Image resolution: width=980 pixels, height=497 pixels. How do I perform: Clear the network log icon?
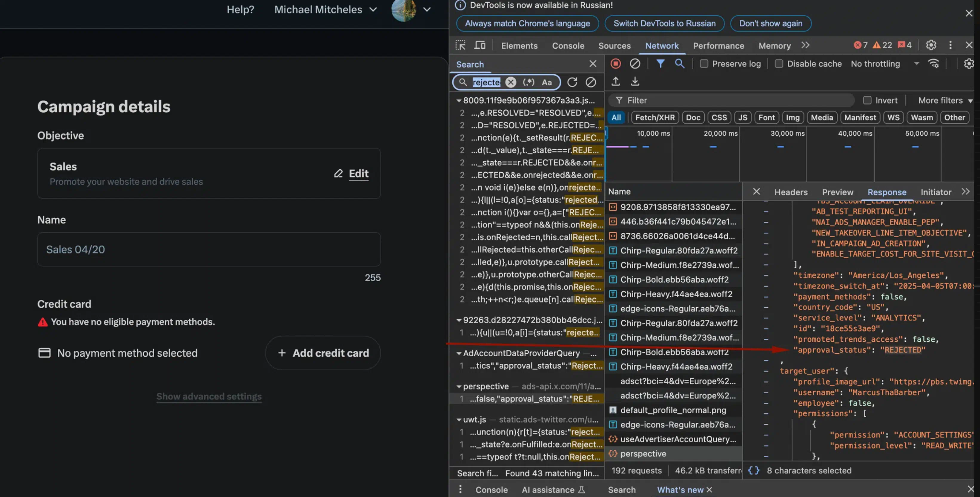coord(635,64)
